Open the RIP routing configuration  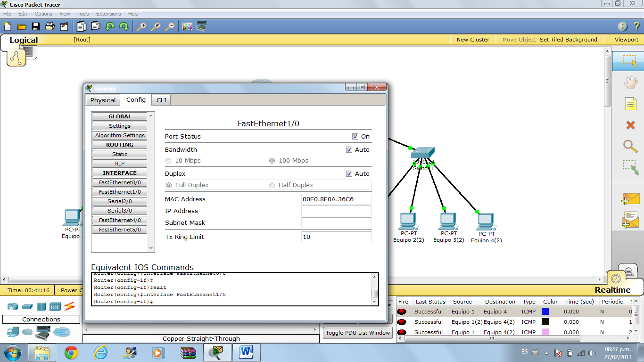120,164
